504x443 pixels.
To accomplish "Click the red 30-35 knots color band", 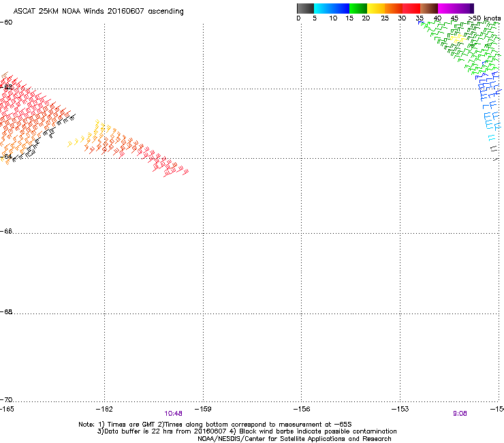I will 411,8.
